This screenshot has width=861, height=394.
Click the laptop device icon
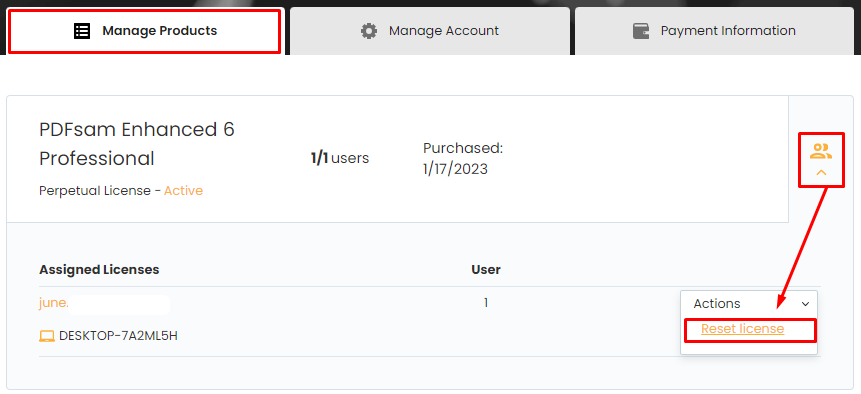(x=47, y=336)
